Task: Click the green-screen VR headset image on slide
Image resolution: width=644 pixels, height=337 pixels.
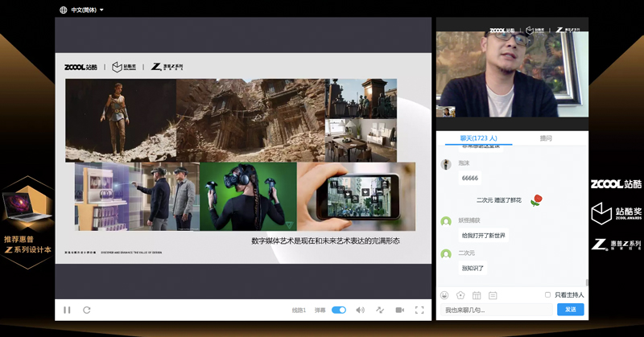Action: click(248, 196)
